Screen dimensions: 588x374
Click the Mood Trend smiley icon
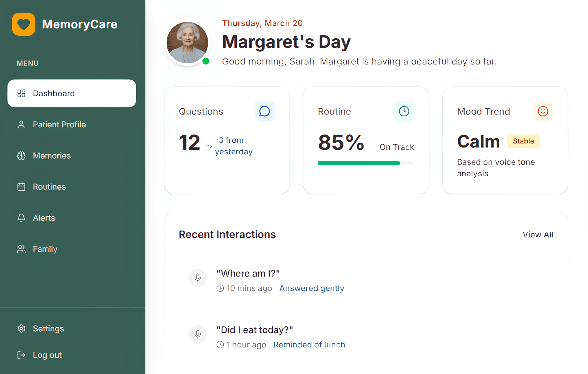click(x=543, y=111)
